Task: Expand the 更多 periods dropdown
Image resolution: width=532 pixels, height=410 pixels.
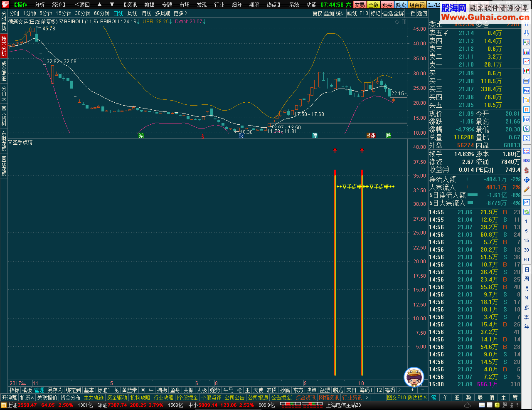Action: (x=180, y=13)
